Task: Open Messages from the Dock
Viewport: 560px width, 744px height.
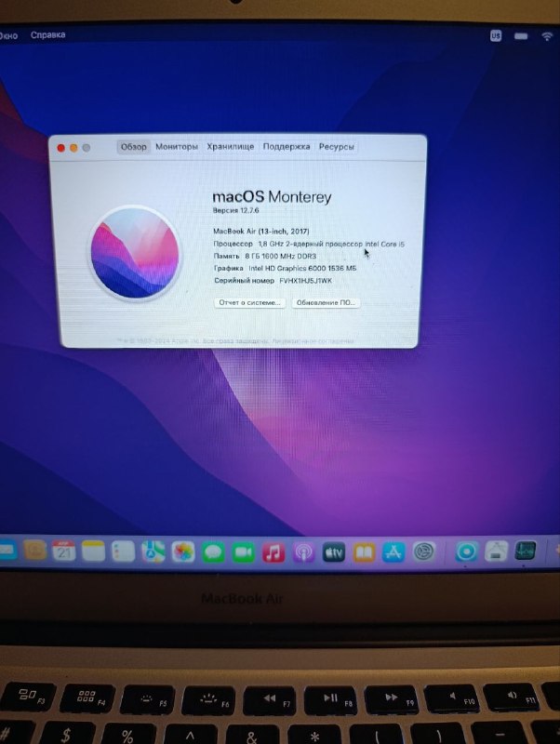Action: 214,552
